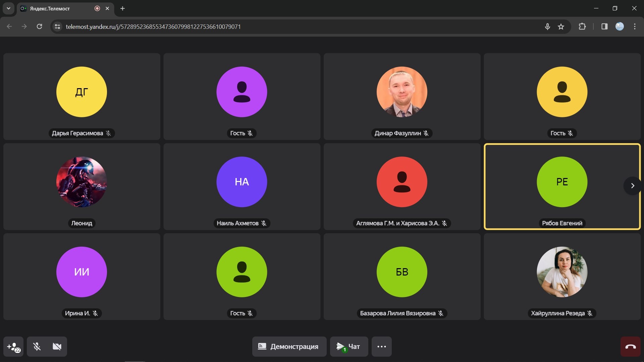
Task: End call with red hang-up button
Action: pos(630,347)
